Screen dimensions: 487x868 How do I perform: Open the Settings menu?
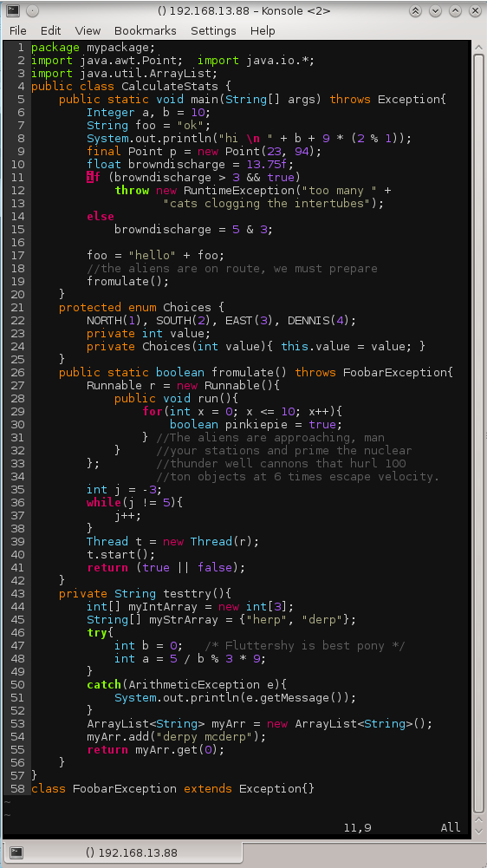click(213, 31)
